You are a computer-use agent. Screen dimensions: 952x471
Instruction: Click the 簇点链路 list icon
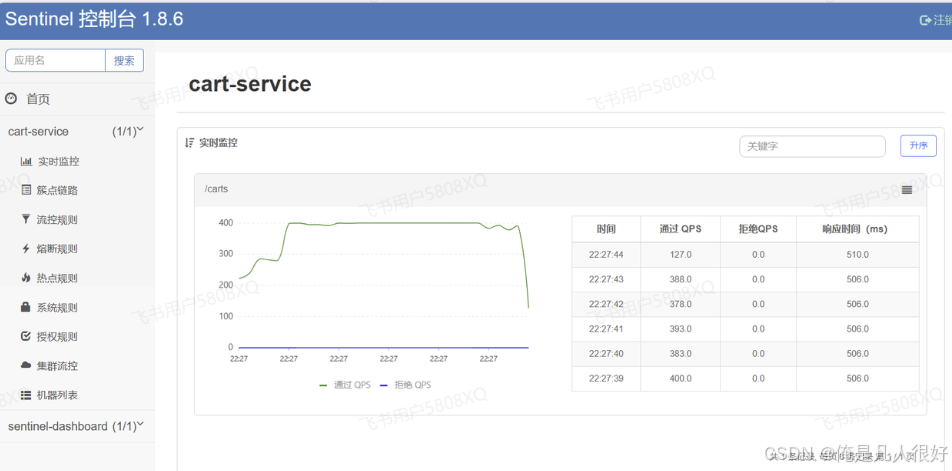(x=26, y=191)
